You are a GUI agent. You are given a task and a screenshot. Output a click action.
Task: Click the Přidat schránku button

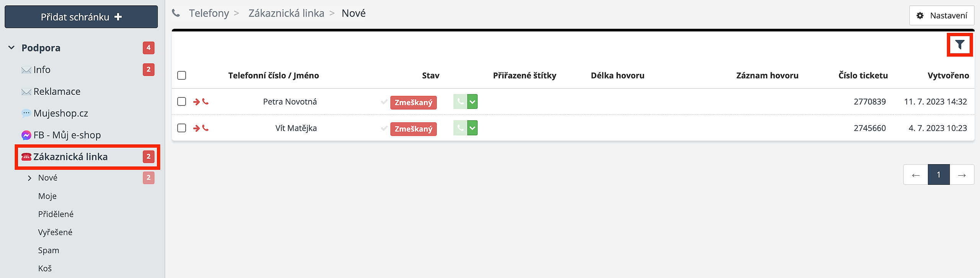point(81,17)
